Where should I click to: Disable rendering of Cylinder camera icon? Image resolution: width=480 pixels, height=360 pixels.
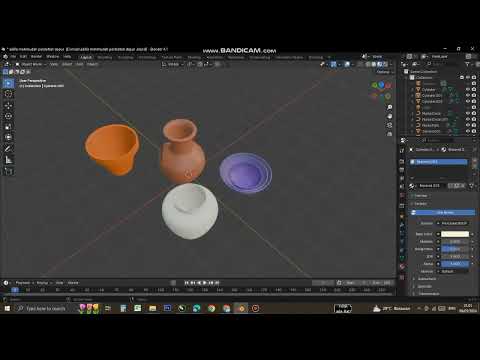pyautogui.click(x=474, y=89)
